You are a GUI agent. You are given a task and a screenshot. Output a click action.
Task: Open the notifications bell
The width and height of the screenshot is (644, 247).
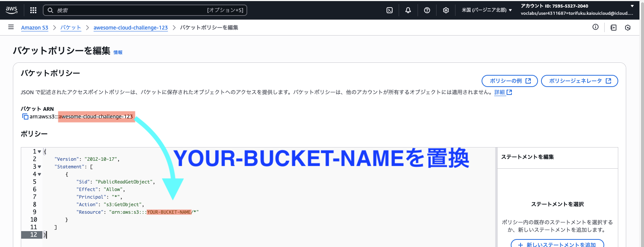408,10
